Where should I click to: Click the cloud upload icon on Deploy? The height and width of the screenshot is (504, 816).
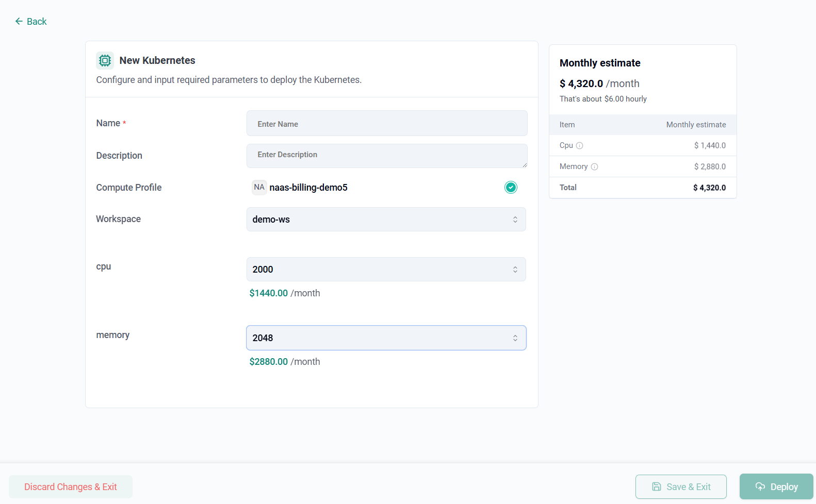[760, 486]
